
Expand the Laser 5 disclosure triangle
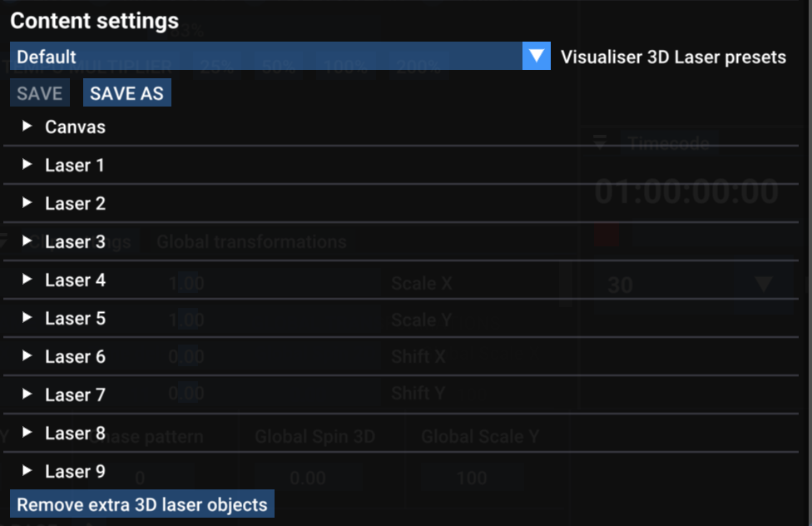(27, 318)
